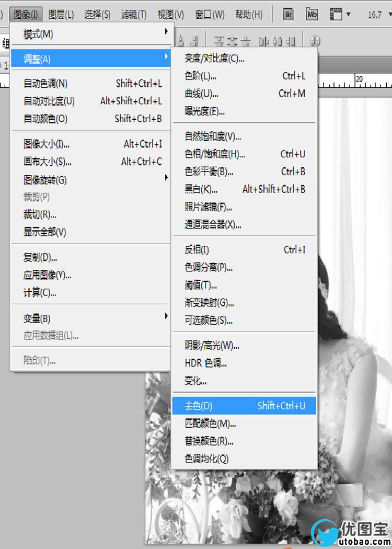Open 渐变映射(G)... adjustment
The width and height of the screenshot is (392, 549).
pyautogui.click(x=244, y=303)
